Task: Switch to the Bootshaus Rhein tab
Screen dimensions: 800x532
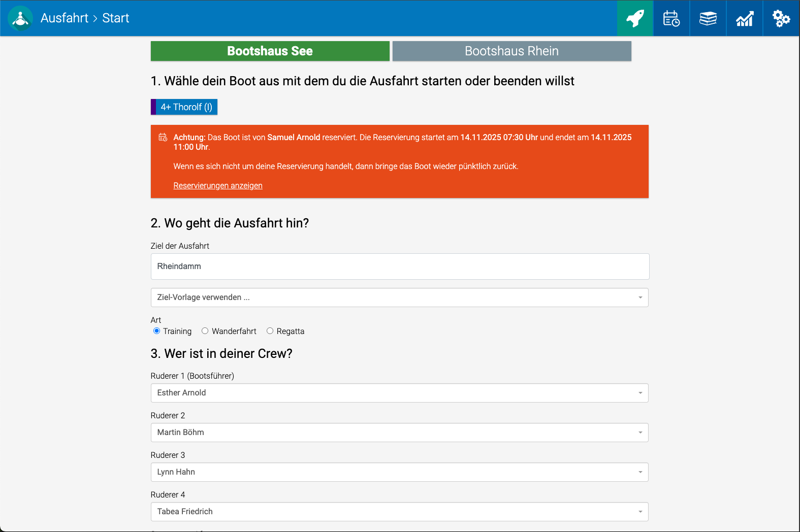Action: click(x=511, y=51)
